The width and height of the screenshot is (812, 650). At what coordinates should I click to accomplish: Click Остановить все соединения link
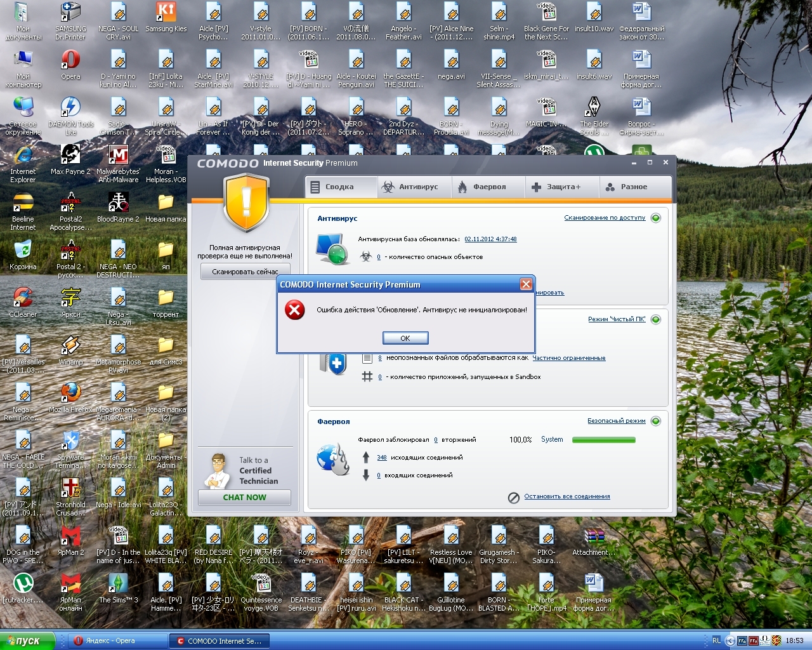tap(566, 496)
